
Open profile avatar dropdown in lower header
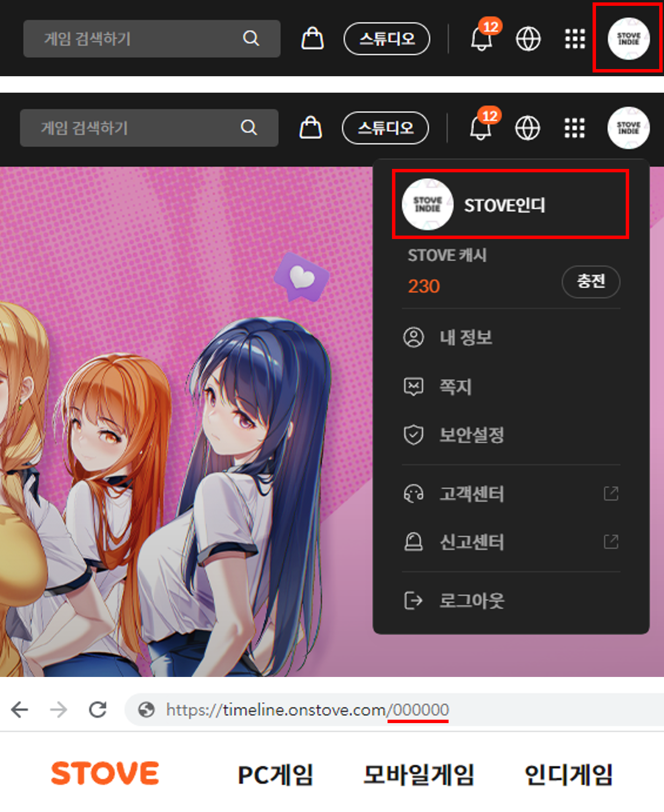pyautogui.click(x=628, y=128)
